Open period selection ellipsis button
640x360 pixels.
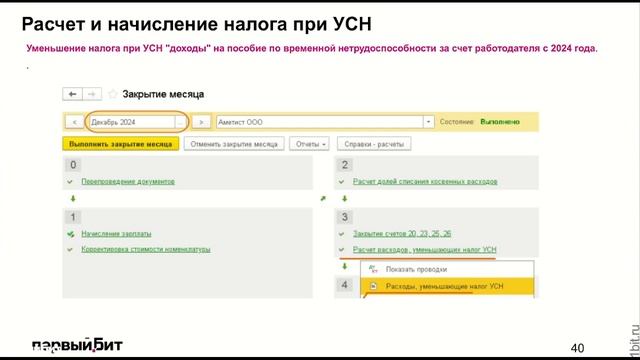180,122
